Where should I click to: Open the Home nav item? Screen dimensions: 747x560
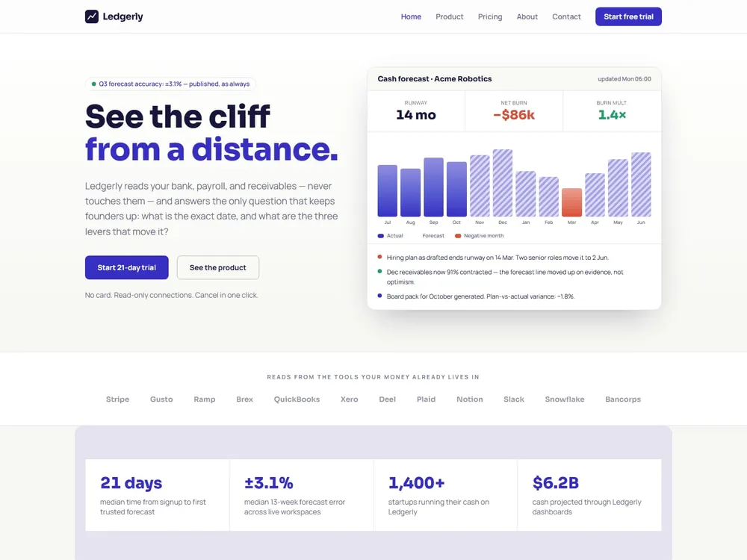411,16
